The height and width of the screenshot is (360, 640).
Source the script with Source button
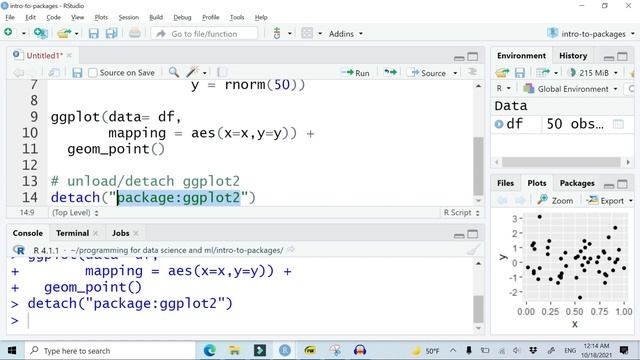428,73
